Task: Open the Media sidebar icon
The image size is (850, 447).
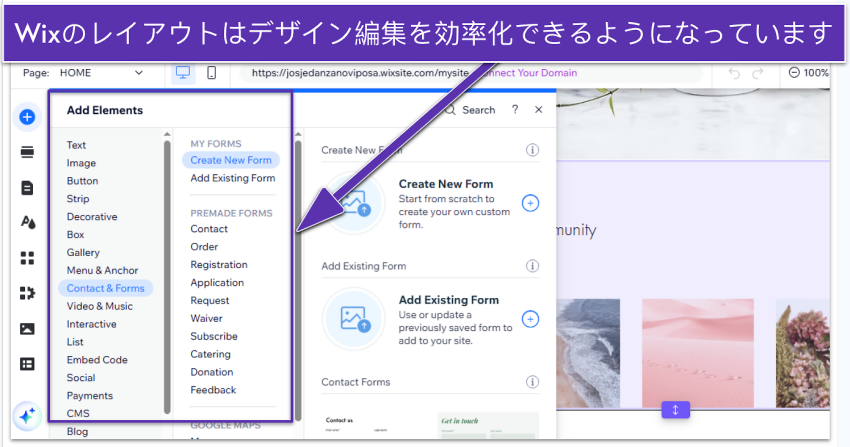Action: pos(27,329)
